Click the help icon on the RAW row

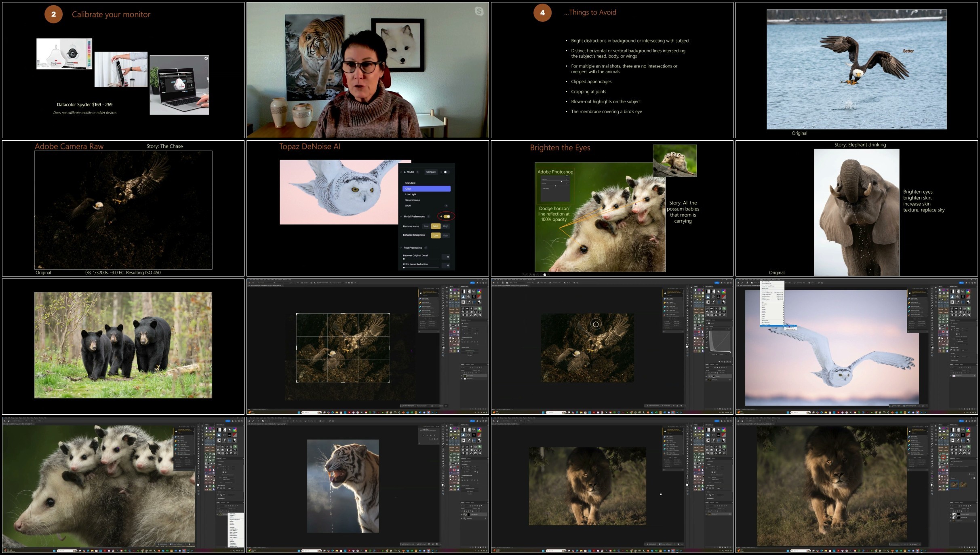[446, 206]
